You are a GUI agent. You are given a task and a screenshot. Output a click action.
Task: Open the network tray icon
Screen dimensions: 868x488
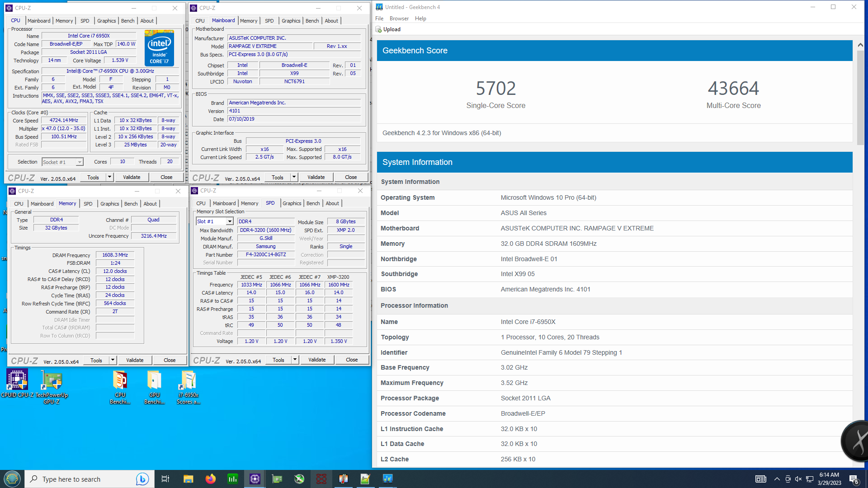(x=810, y=479)
